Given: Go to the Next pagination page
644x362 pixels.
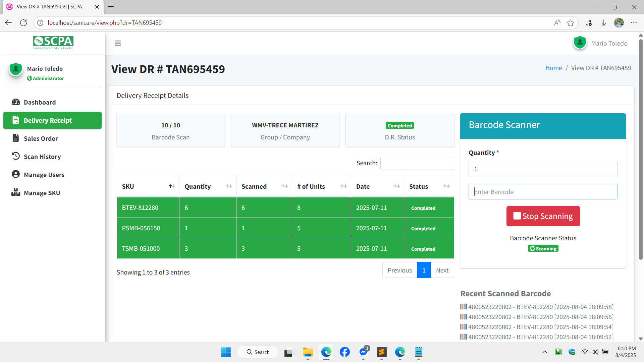Looking at the screenshot, I should 442,270.
